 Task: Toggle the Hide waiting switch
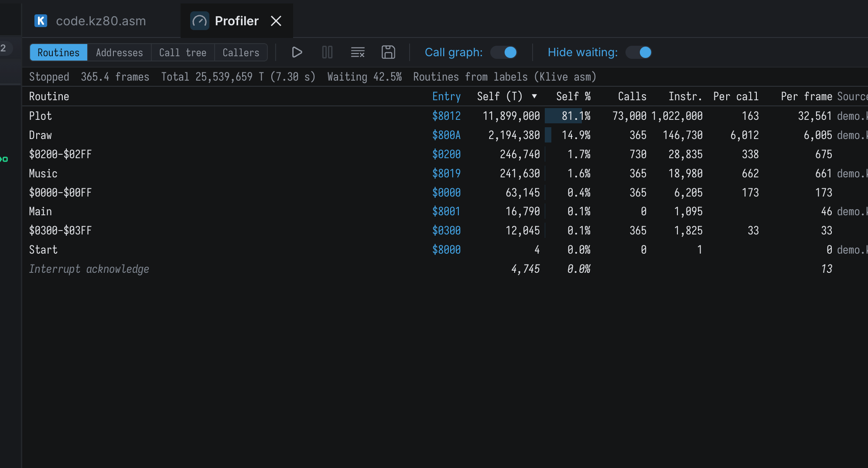[x=639, y=52]
